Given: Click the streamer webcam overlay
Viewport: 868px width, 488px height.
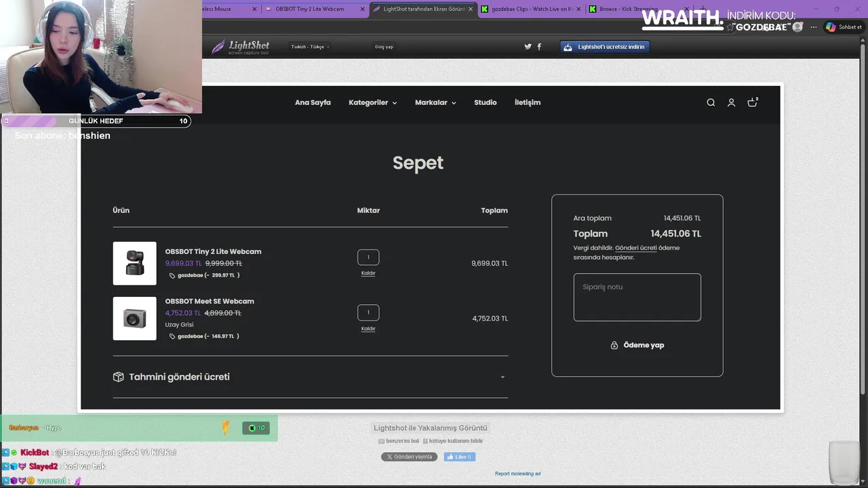Looking at the screenshot, I should pos(100,56).
